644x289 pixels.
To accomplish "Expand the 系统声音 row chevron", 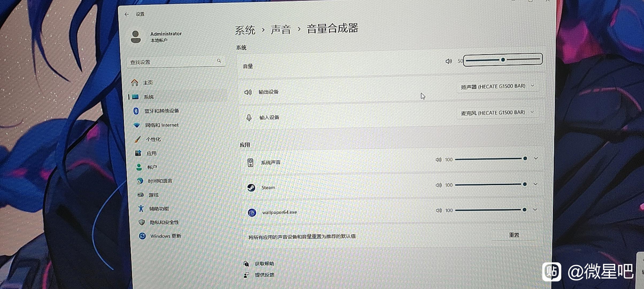I will coord(536,158).
